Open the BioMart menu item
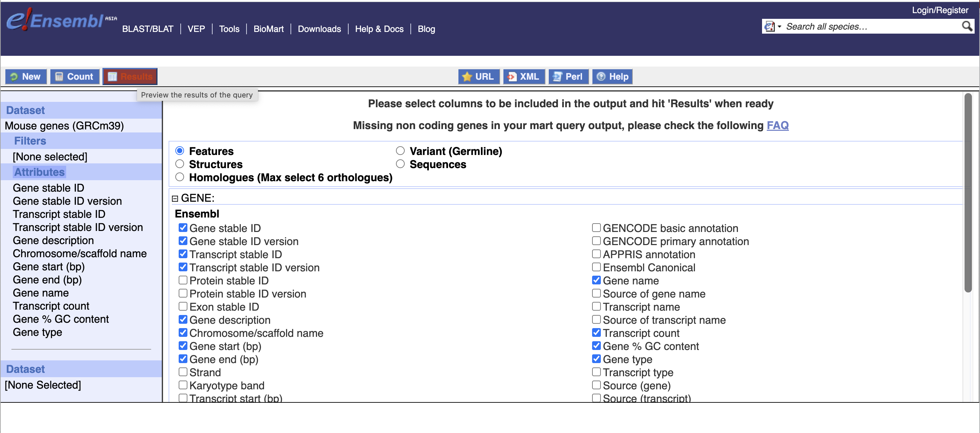Viewport: 980px width, 433px height. point(269,29)
